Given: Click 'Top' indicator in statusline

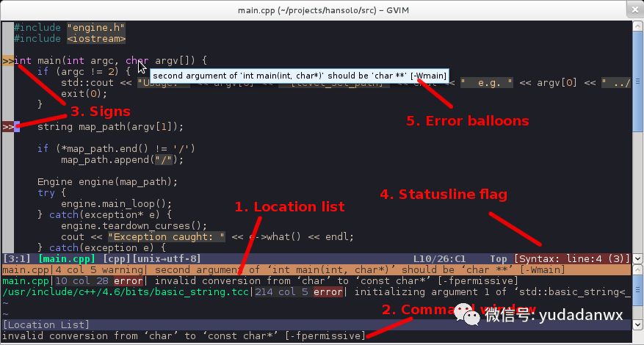Looking at the screenshot, I should point(498,258).
